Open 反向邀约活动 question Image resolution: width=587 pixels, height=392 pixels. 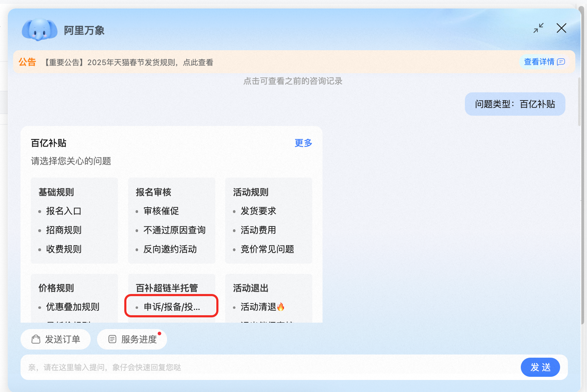click(x=170, y=249)
